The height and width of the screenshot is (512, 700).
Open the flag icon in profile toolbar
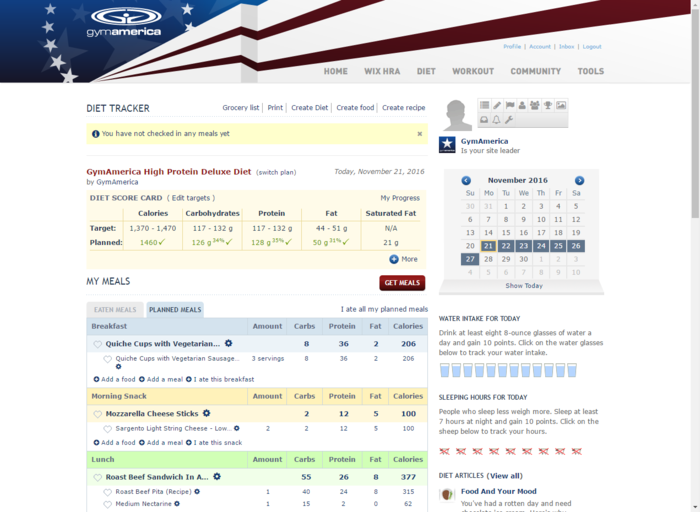(510, 105)
